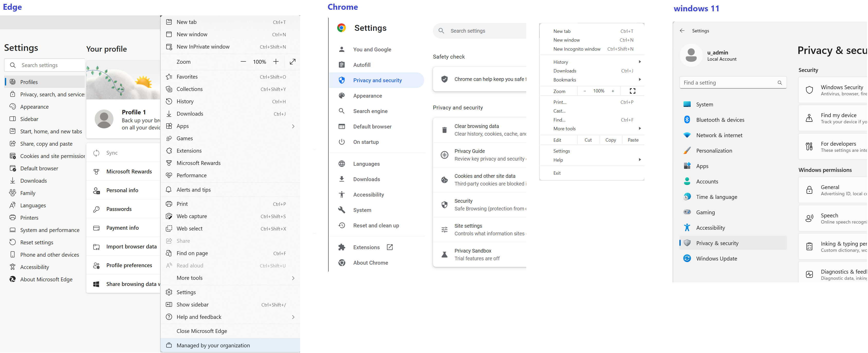Image resolution: width=868 pixels, height=353 pixels.
Task: Click the Chrome menu fullscreen icon
Action: [x=632, y=91]
